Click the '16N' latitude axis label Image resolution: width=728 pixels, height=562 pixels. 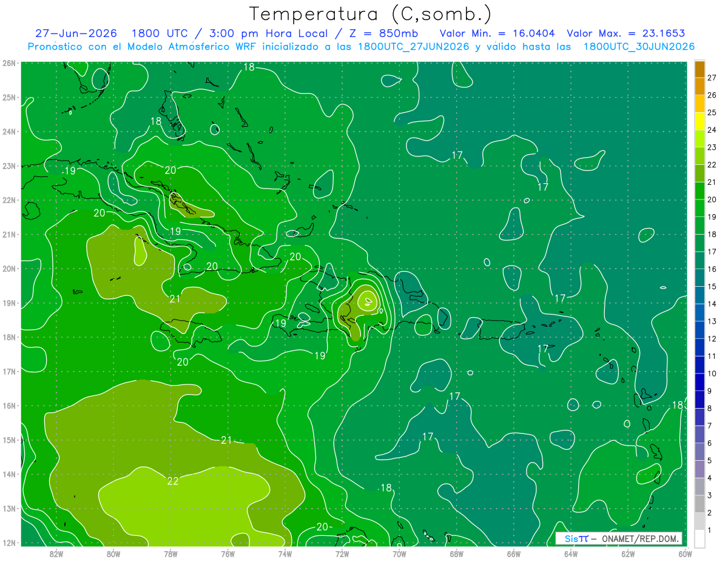click(8, 406)
